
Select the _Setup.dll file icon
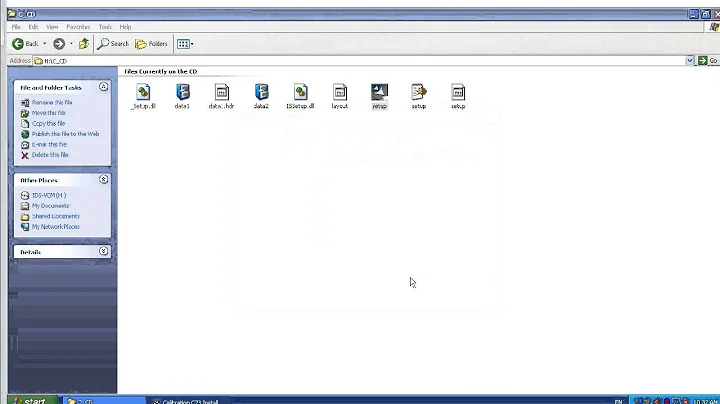click(143, 92)
